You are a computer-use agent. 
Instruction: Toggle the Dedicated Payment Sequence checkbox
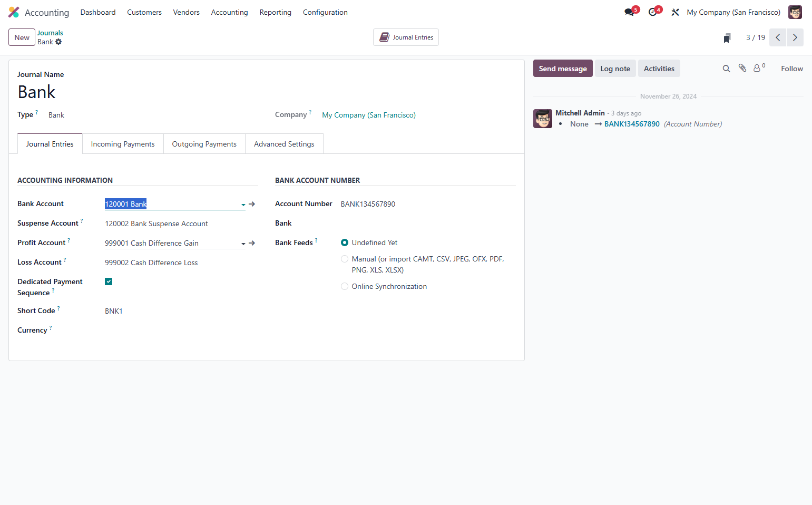click(x=109, y=281)
